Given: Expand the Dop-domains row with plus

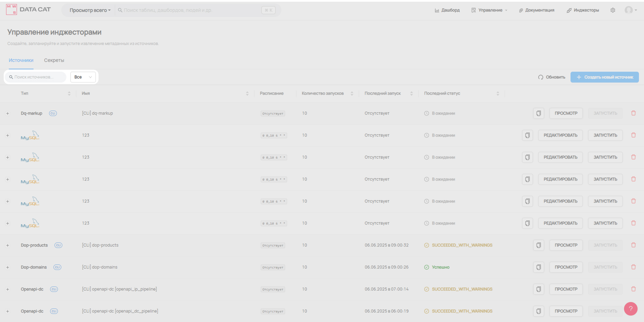Looking at the screenshot, I should tap(7, 267).
